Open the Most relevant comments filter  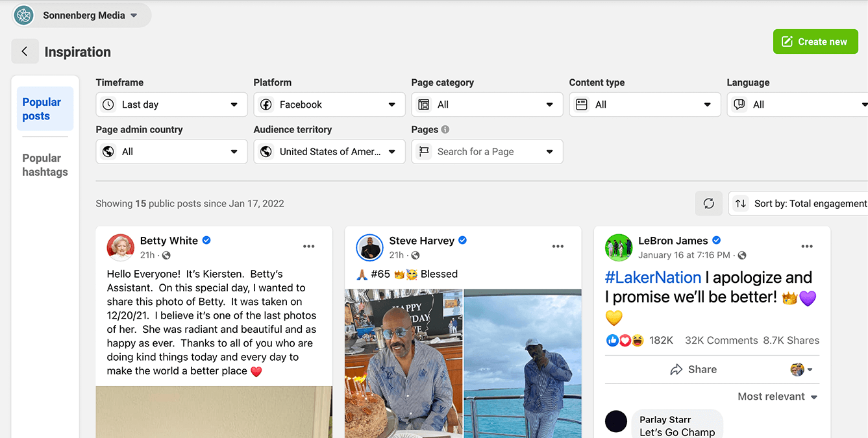pyautogui.click(x=778, y=396)
